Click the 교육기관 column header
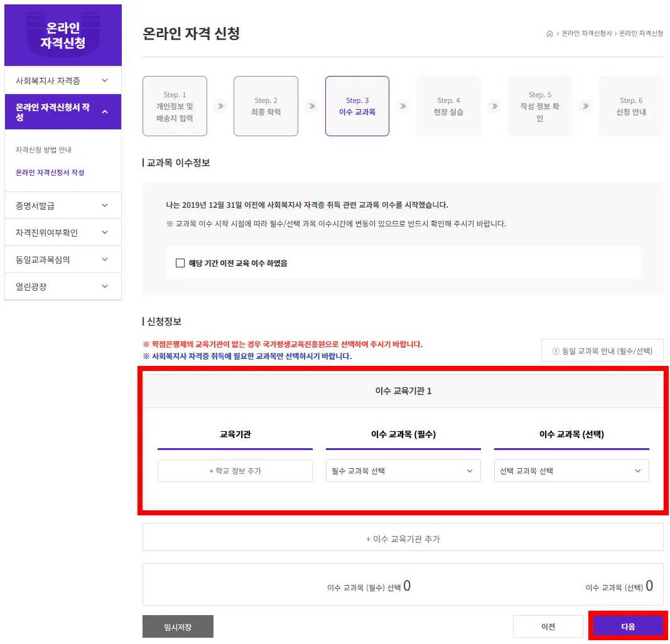The width and height of the screenshot is (670, 644). coord(235,434)
